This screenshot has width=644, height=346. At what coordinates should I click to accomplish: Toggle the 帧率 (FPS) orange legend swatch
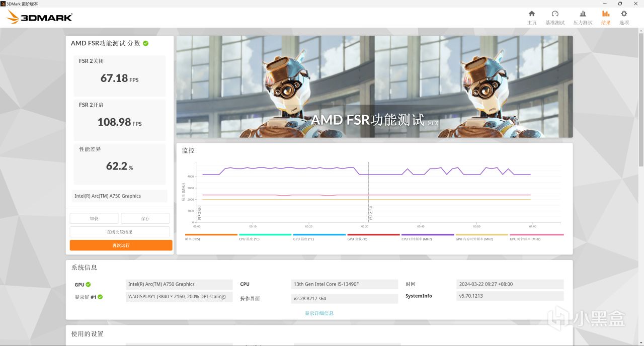[211, 235]
